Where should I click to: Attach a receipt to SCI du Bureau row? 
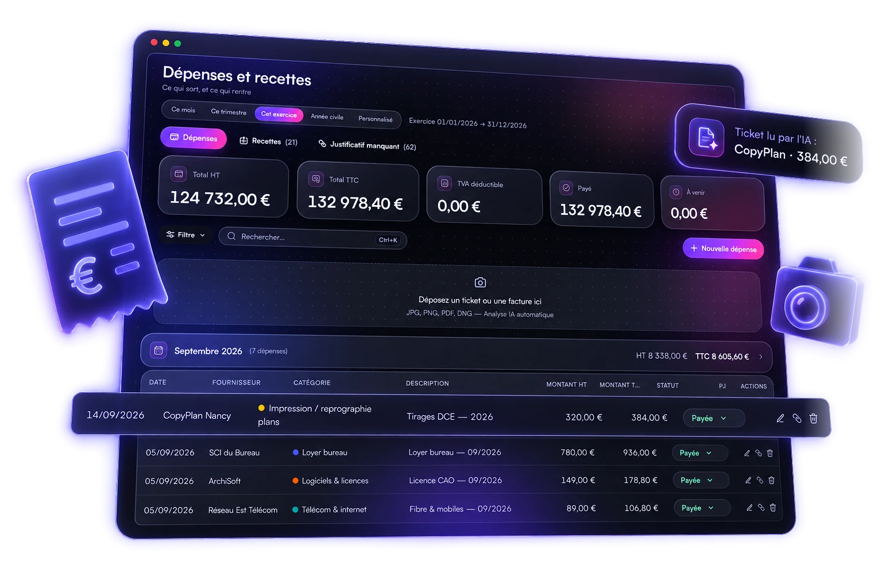[x=759, y=453]
